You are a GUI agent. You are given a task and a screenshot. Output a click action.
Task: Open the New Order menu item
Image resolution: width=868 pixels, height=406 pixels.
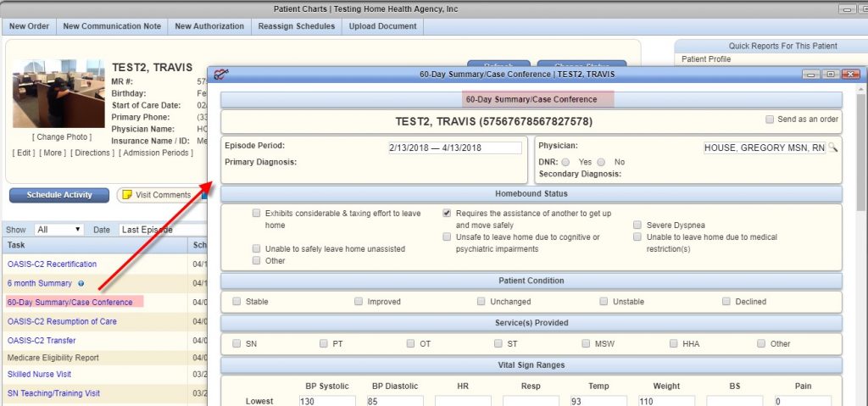[29, 26]
